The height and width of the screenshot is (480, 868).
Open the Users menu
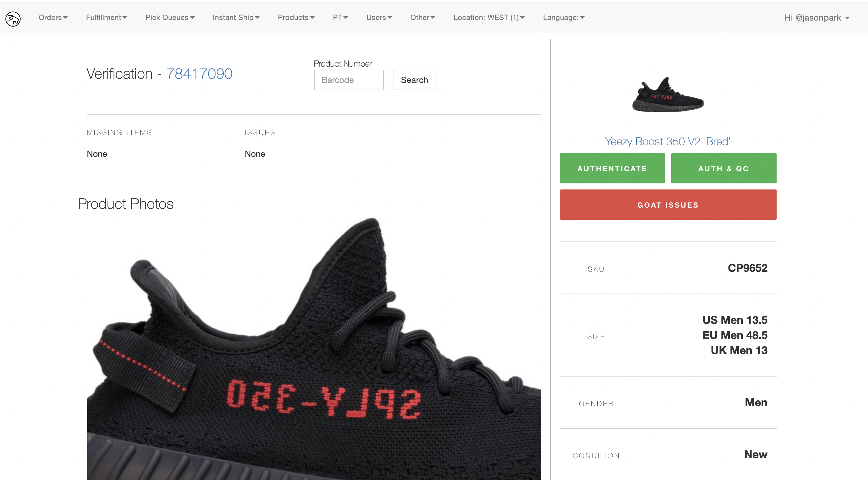[x=379, y=18]
